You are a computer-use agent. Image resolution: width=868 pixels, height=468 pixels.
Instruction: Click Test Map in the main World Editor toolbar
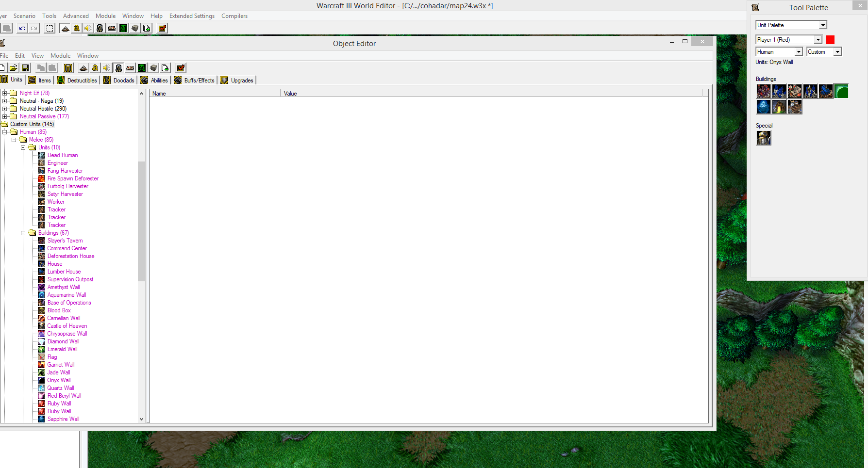click(x=162, y=28)
